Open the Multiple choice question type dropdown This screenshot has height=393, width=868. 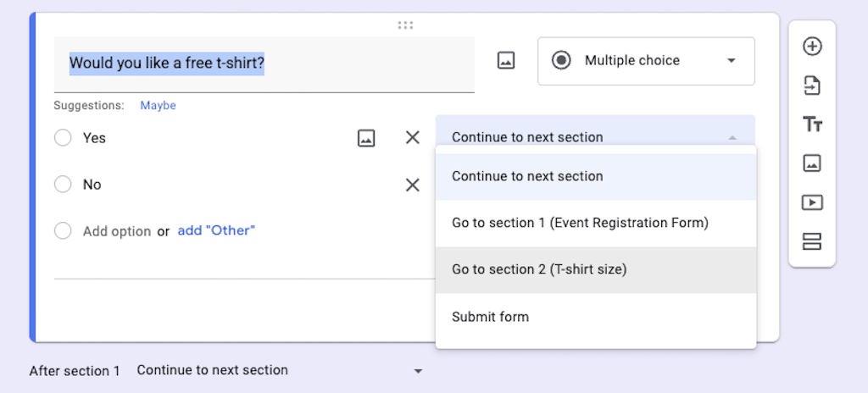[x=646, y=61]
